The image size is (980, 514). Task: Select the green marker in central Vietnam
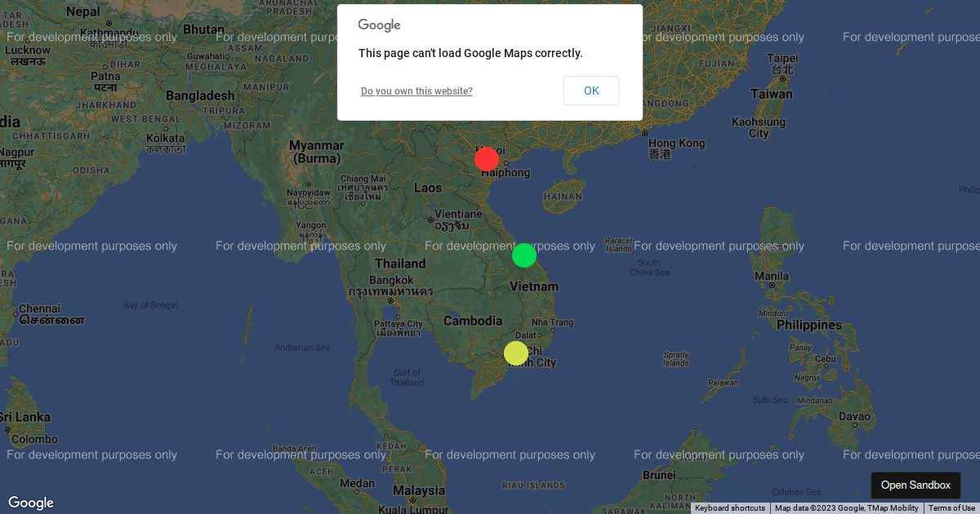(524, 255)
